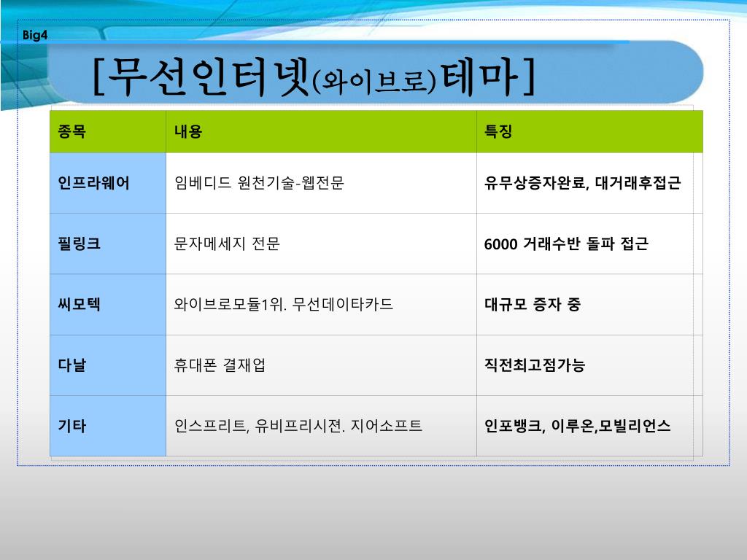Select the slide title 무선인터넷(와이브로)테마
The height and width of the screenshot is (560, 747).
tap(314, 77)
